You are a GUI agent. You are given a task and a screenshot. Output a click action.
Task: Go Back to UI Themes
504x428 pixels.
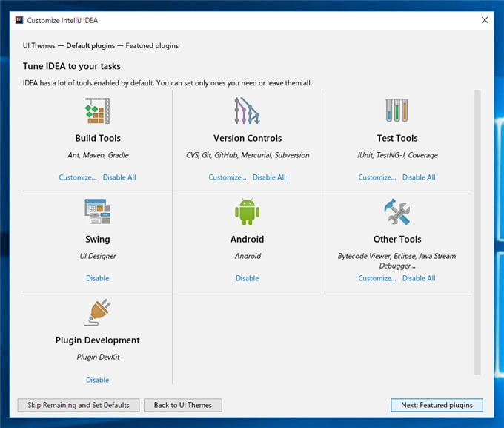pyautogui.click(x=182, y=405)
